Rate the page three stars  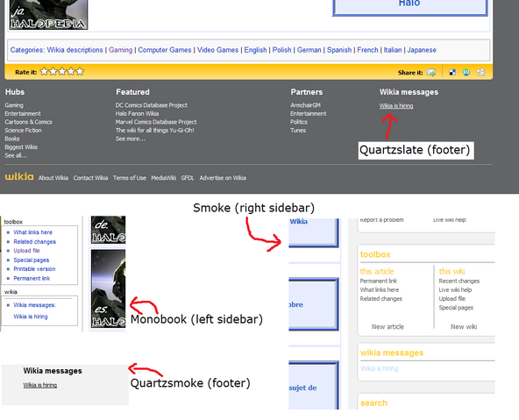62,72
